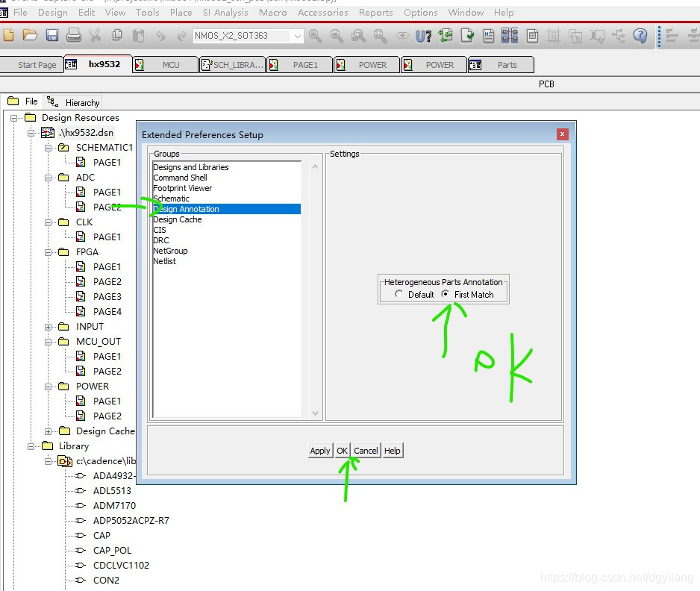Click the Back Annotate icon
The height and width of the screenshot is (591, 700).
coord(446,35)
